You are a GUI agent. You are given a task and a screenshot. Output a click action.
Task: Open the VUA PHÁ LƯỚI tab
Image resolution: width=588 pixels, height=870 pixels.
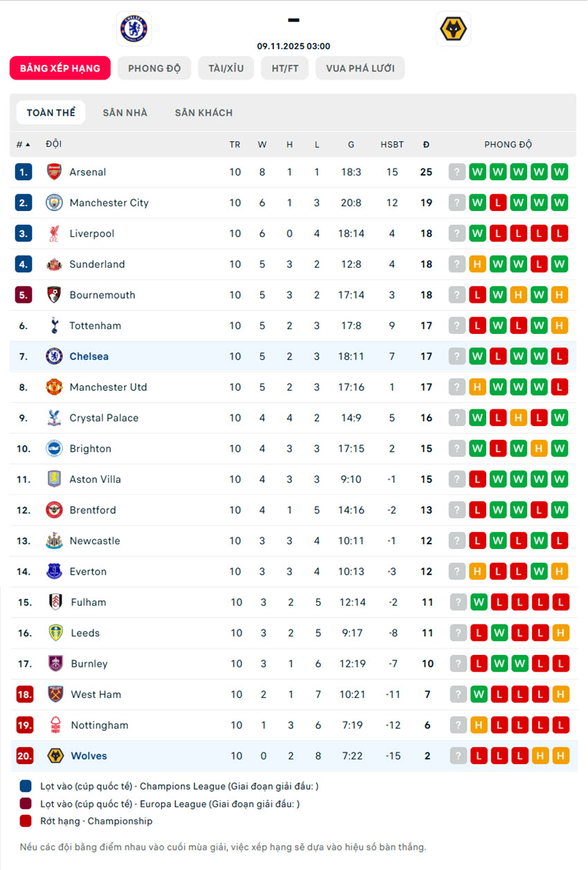tap(360, 68)
